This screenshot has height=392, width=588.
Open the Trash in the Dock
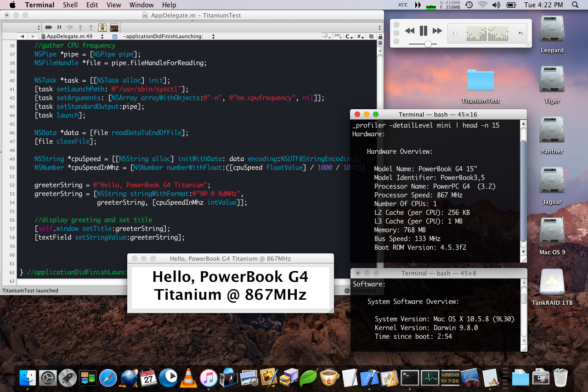click(x=560, y=377)
